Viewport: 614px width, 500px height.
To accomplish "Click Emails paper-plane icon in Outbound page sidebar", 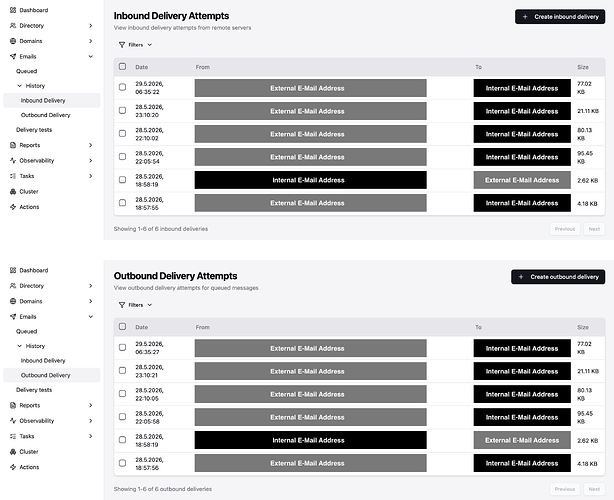I will 13,317.
